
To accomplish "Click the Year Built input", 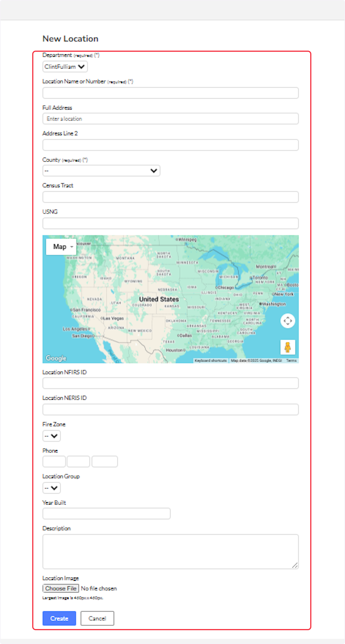I will click(106, 514).
